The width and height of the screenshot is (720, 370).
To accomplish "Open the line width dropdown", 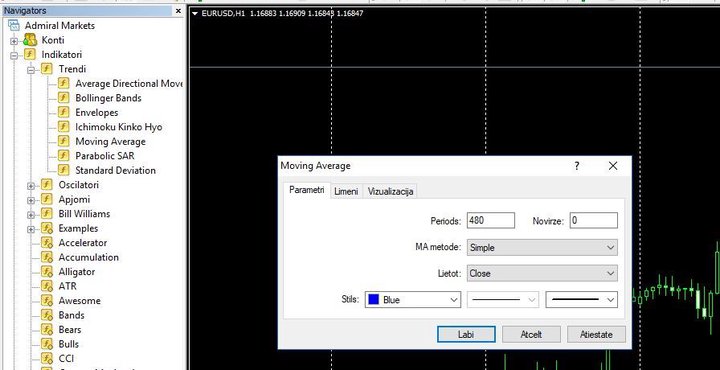I will 581,300.
